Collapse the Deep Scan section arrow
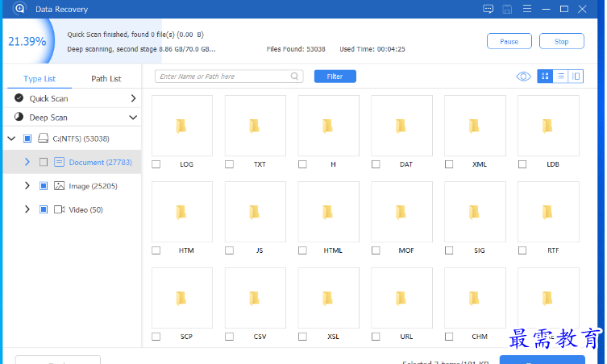 coord(133,118)
